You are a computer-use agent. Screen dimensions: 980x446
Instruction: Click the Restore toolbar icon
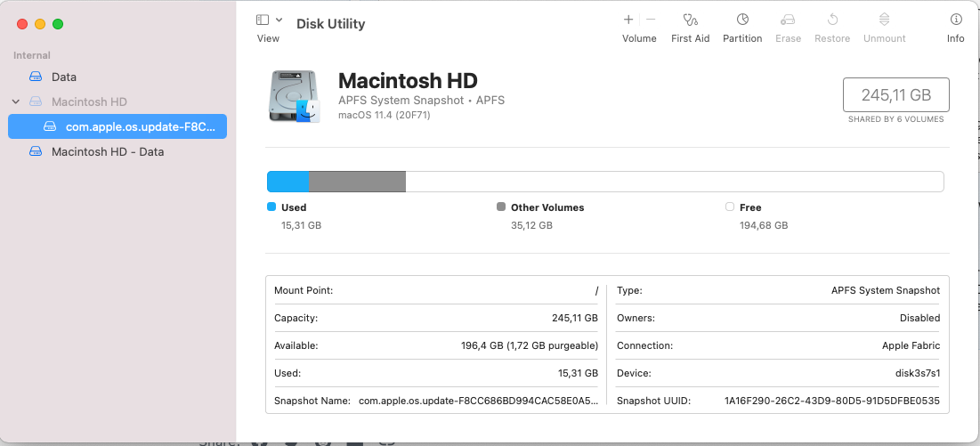pyautogui.click(x=832, y=20)
